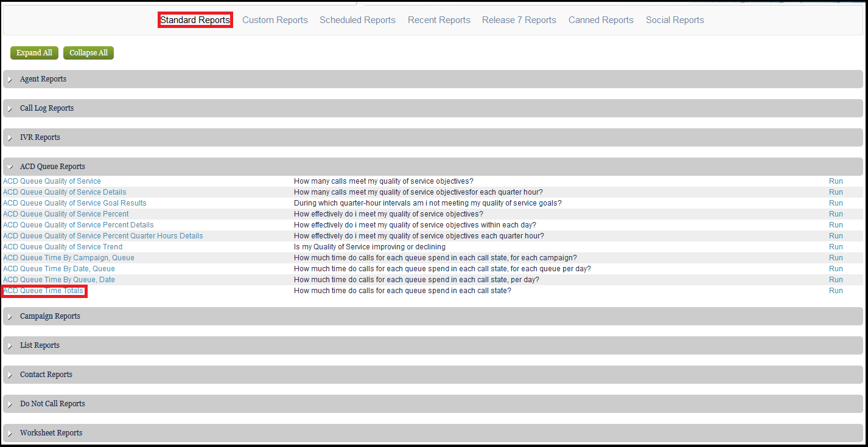Run the ACD Queue Quality of Service report
The image size is (868, 447).
836,181
